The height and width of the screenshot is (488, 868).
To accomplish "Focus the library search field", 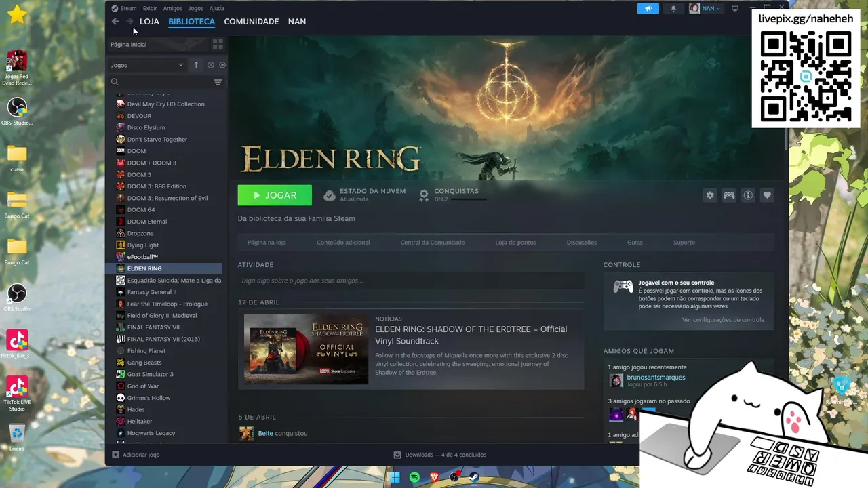I will click(160, 82).
